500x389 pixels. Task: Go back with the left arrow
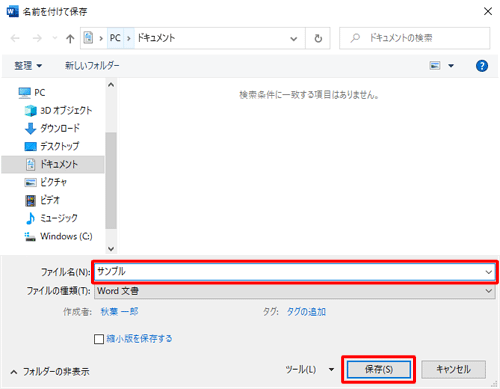[x=15, y=38]
